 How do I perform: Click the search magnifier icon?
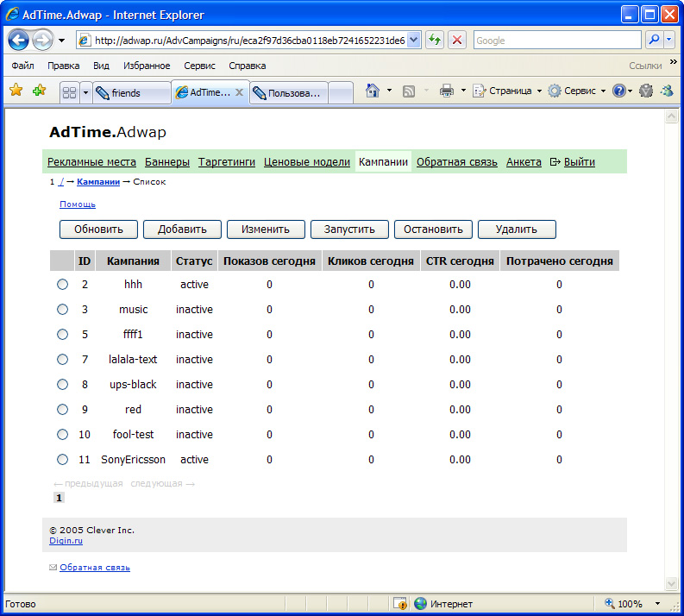[x=654, y=40]
